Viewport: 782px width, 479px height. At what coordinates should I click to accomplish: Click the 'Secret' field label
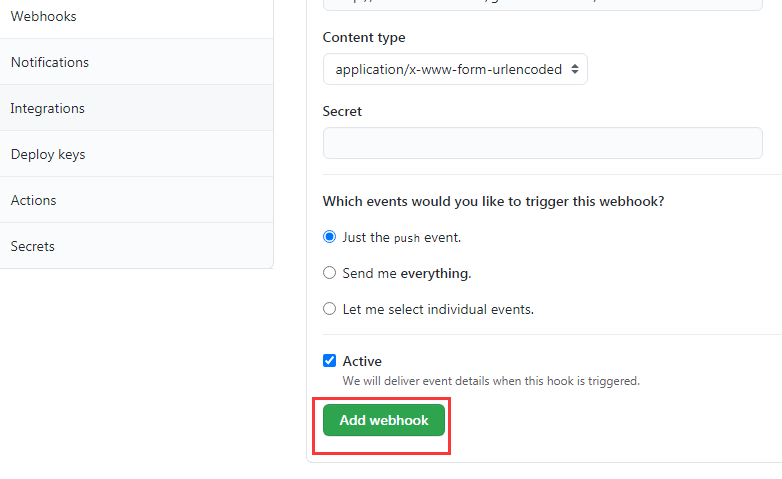click(342, 111)
